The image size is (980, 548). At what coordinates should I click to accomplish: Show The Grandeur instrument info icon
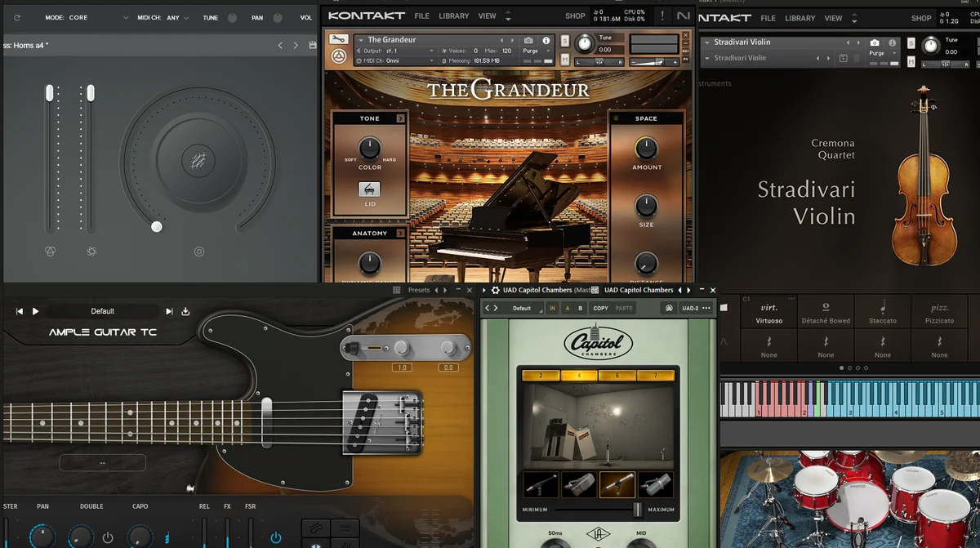[x=544, y=40]
